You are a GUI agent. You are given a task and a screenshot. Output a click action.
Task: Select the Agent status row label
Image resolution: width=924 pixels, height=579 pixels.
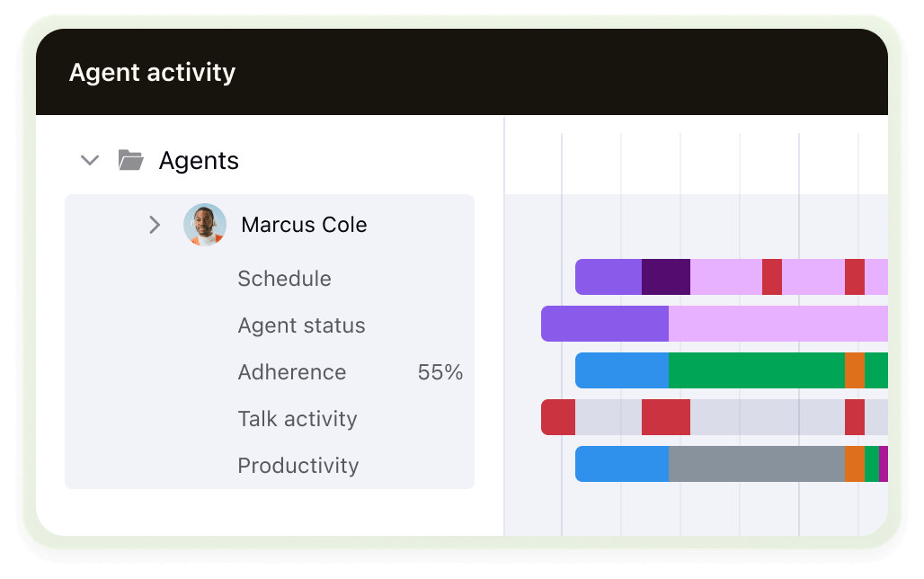tap(301, 325)
